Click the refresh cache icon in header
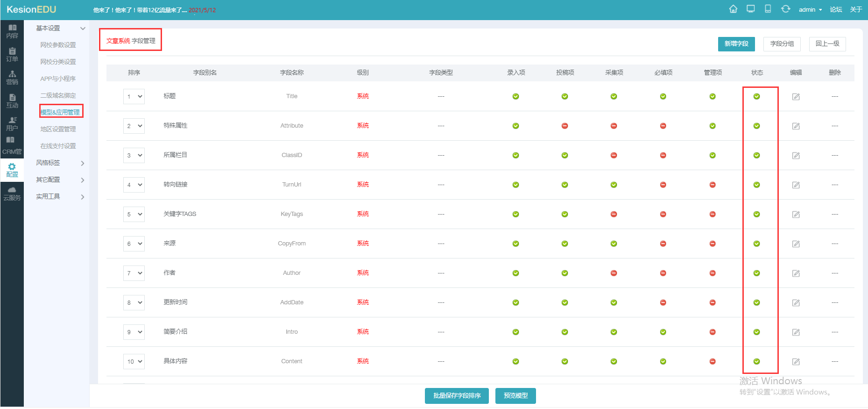This screenshot has width=868, height=409. 786,9
